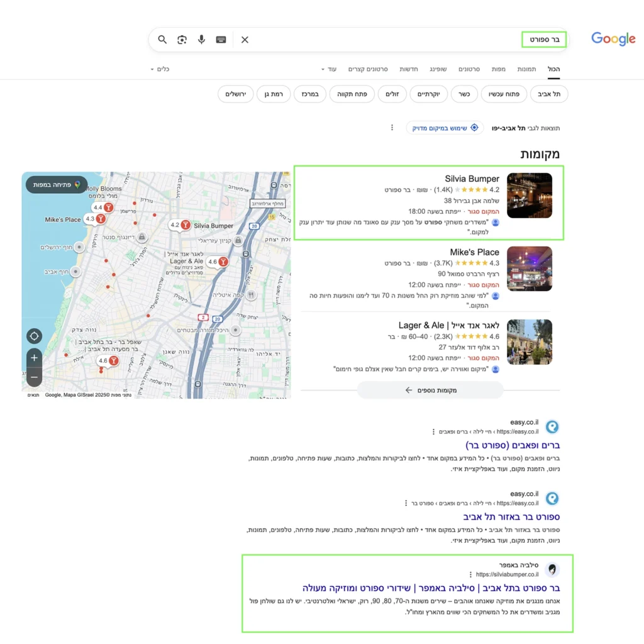Select the ירושלים filter chip

point(236,94)
